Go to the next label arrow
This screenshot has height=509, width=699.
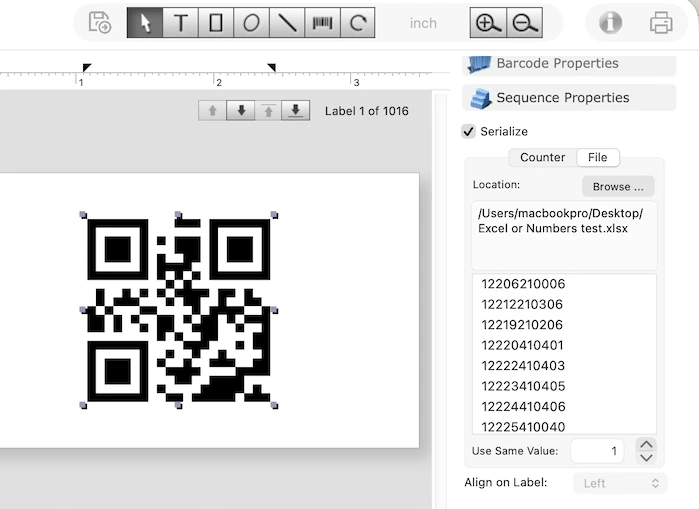tap(241, 111)
